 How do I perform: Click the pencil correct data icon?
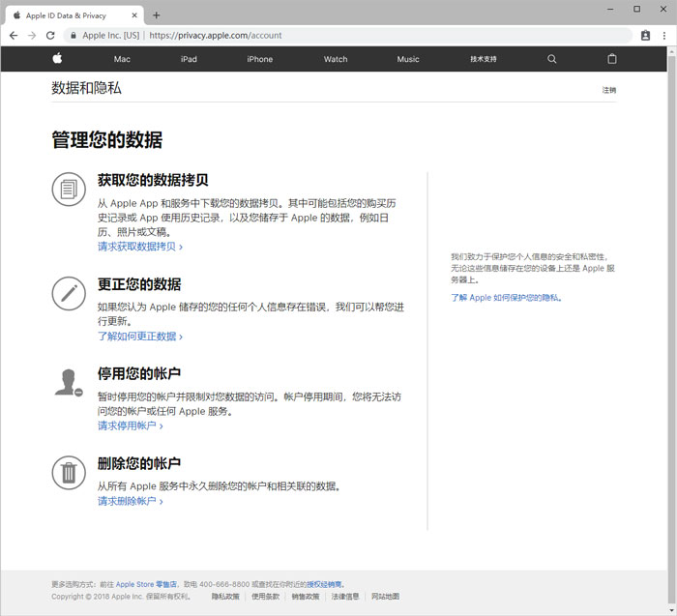coord(69,294)
